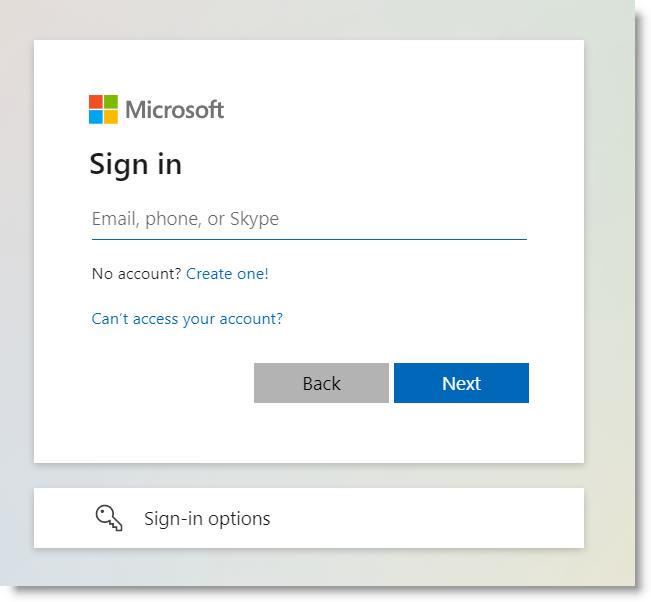Click the underline beneath the email field
This screenshot has width=651, height=602.
pos(308,239)
